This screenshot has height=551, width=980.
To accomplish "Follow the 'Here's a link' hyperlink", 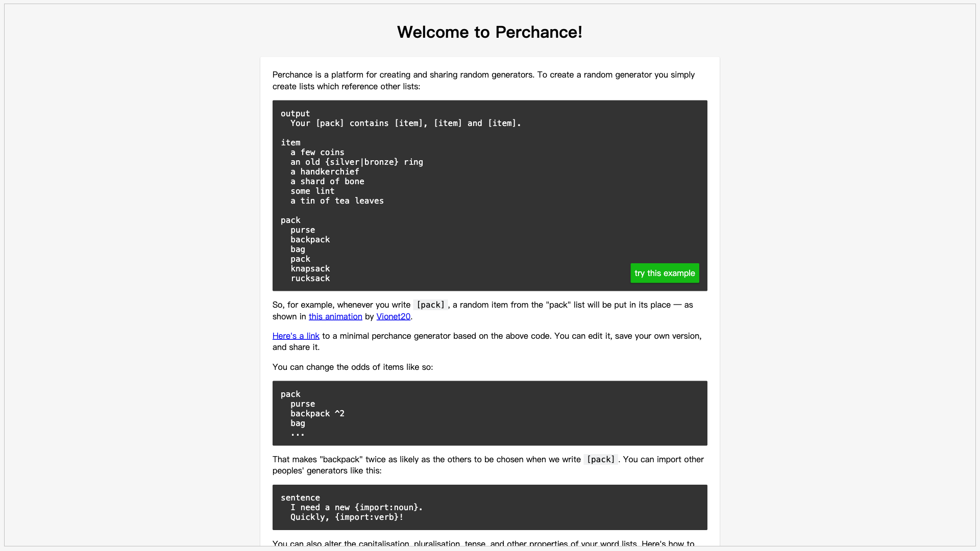I will pos(296,336).
